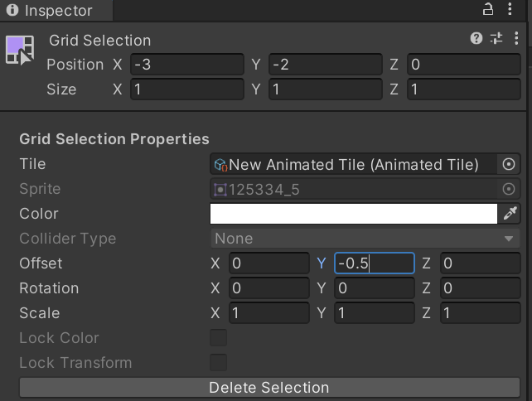The height and width of the screenshot is (401, 532).
Task: Open the Tile object picker circle
Action: (x=509, y=164)
